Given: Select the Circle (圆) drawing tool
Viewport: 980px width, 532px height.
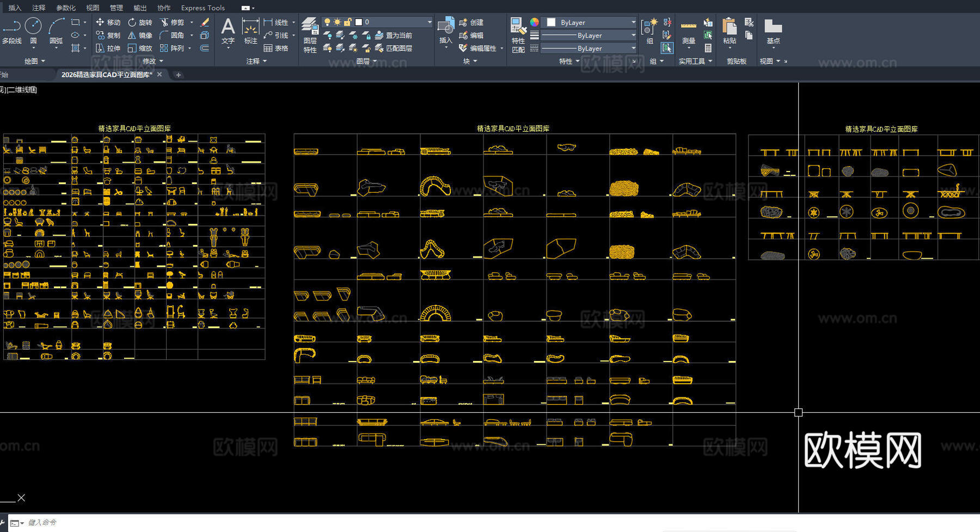Looking at the screenshot, I should 33,32.
